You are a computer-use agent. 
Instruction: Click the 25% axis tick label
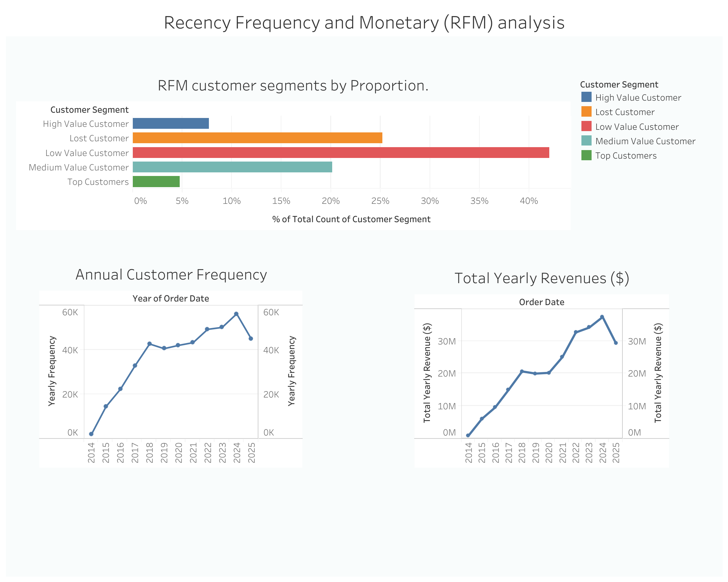coord(380,201)
